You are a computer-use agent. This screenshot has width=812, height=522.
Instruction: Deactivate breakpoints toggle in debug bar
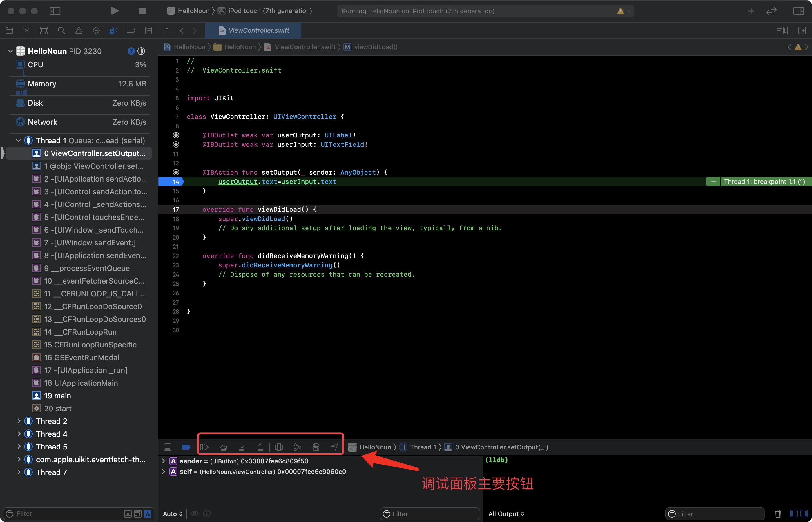(x=186, y=447)
